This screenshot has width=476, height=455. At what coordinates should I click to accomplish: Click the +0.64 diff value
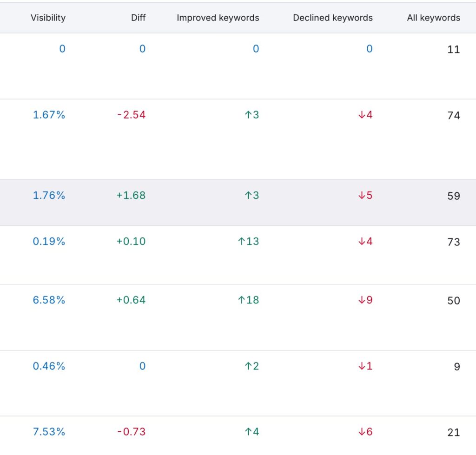pos(130,300)
